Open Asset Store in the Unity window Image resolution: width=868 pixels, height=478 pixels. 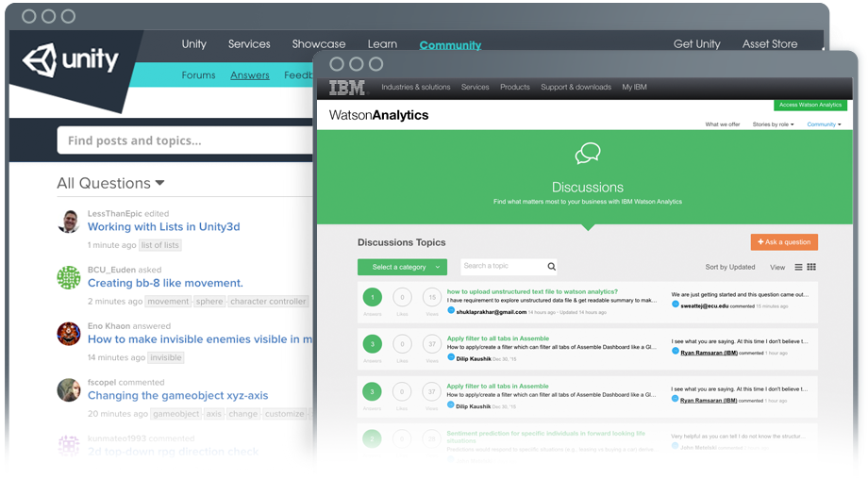tap(770, 44)
